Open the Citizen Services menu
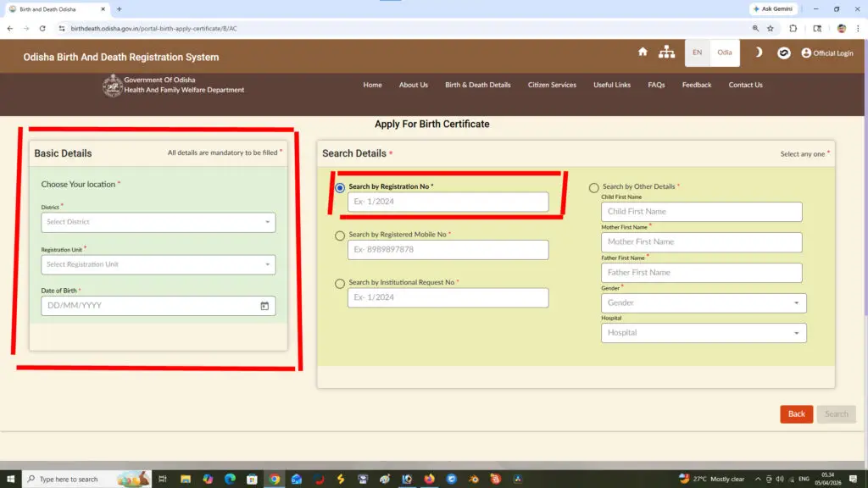Image resolution: width=868 pixels, height=488 pixels. coord(552,85)
